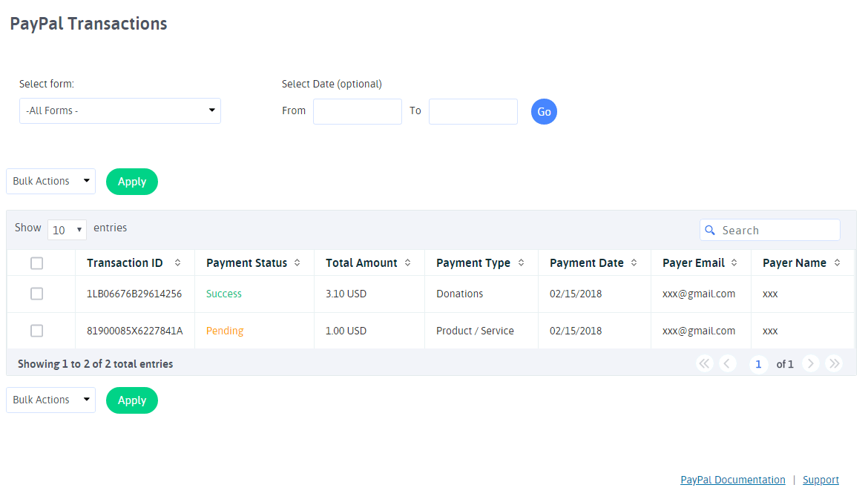Open the top Bulk Actions dropdown
Screen dimensions: 868x499
pos(51,182)
